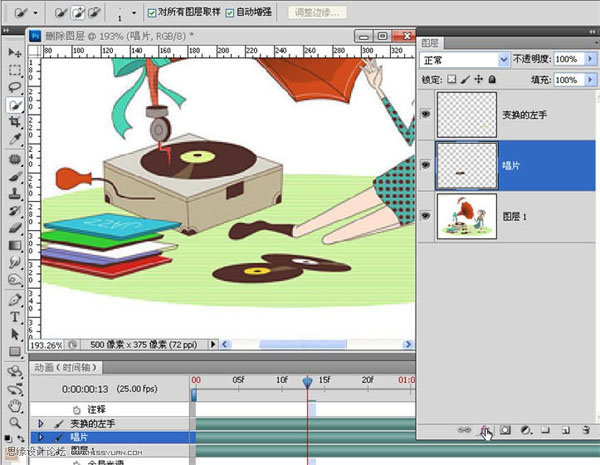Choose the Type (T) tool
The image size is (600, 465).
[x=15, y=316]
